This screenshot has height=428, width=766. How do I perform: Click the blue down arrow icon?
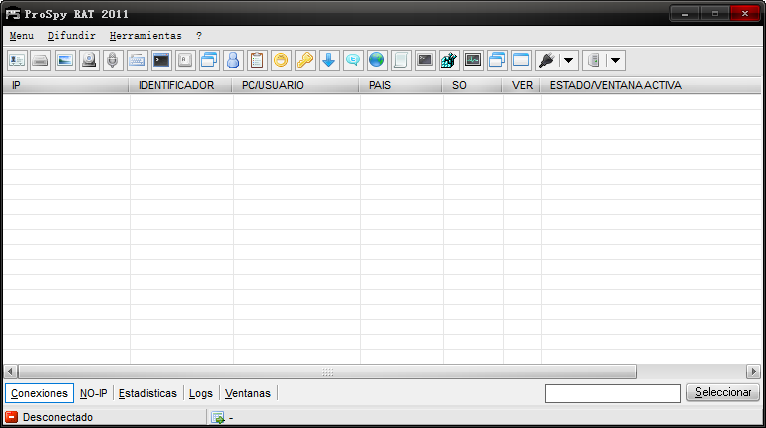point(329,60)
